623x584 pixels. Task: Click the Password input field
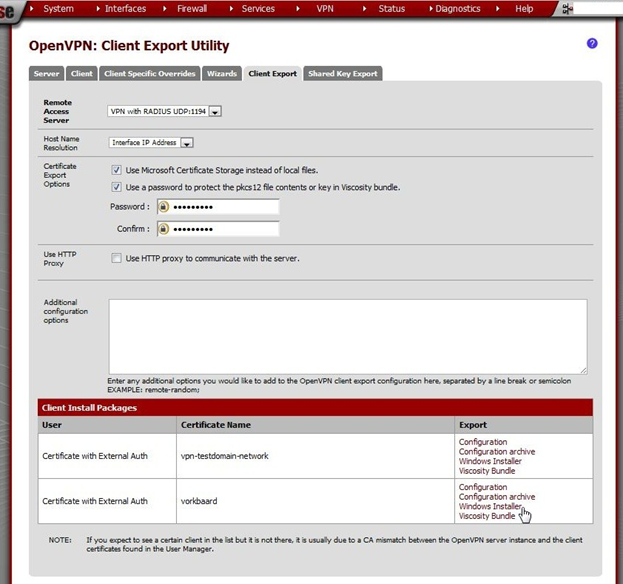point(218,207)
